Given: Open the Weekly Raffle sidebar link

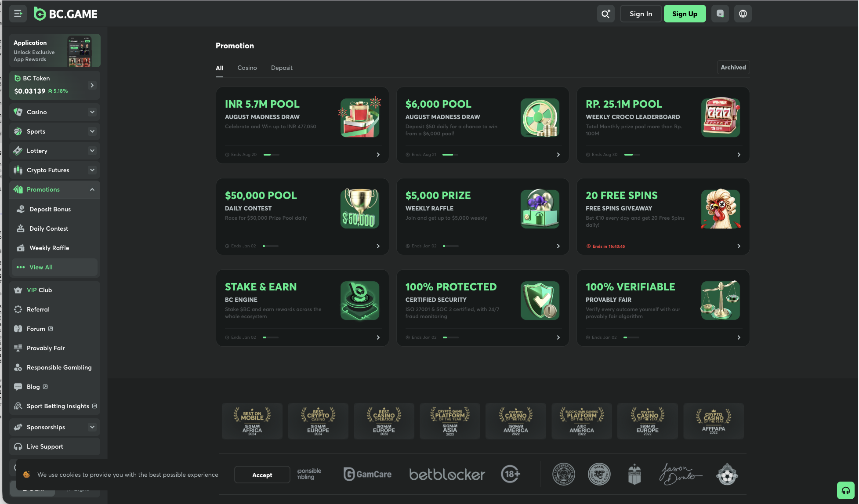Looking at the screenshot, I should [x=54, y=248].
